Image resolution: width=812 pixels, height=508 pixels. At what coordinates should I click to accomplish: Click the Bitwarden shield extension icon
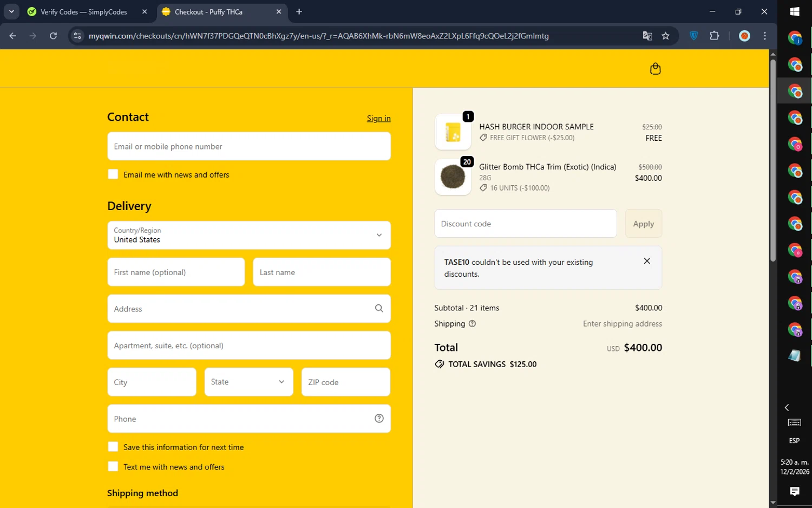[x=694, y=36]
